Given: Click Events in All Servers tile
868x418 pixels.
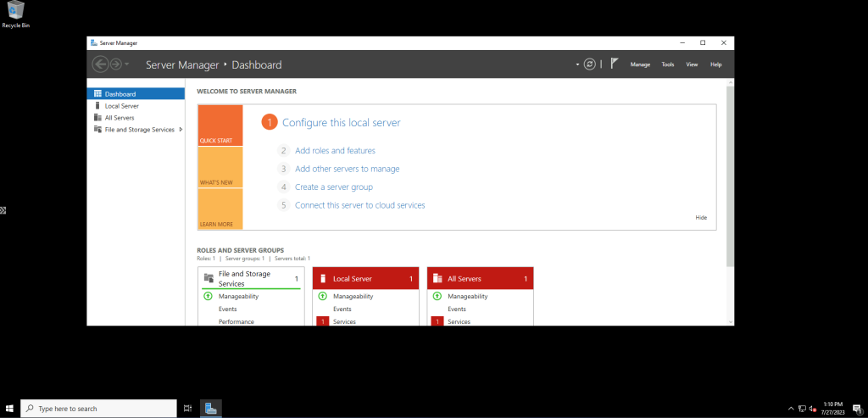Looking at the screenshot, I should tap(457, 309).
